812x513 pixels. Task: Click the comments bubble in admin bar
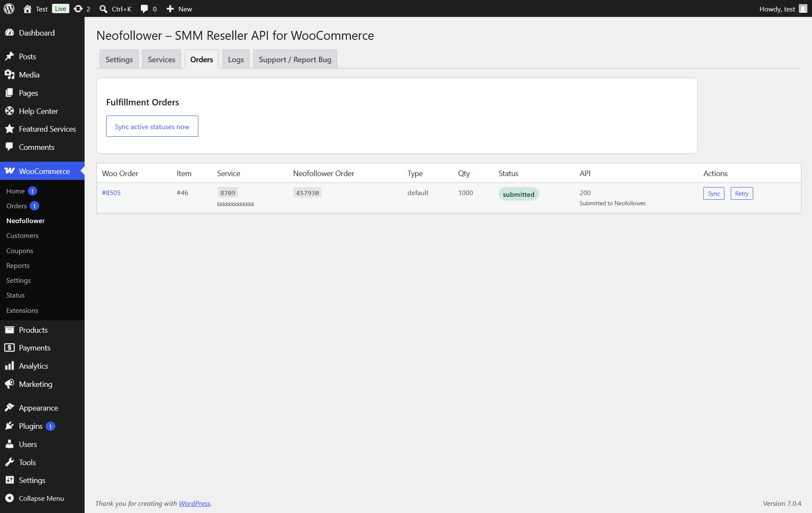click(144, 9)
